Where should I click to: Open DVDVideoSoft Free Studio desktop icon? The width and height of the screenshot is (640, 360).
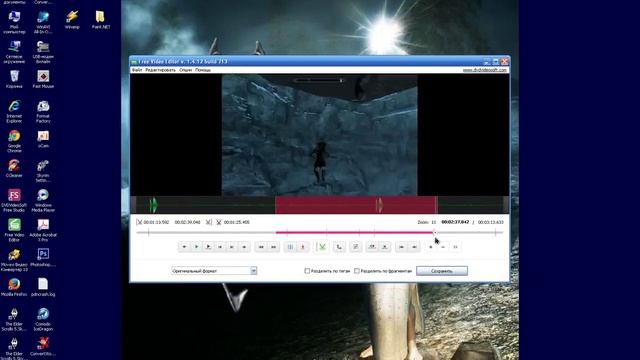pos(14,200)
